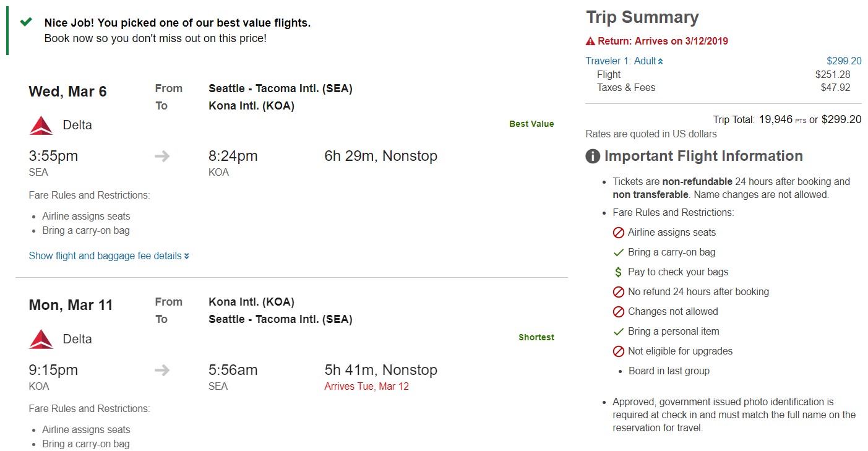
Task: Click the checkmark beside Bring a personal item
Action: 618,332
